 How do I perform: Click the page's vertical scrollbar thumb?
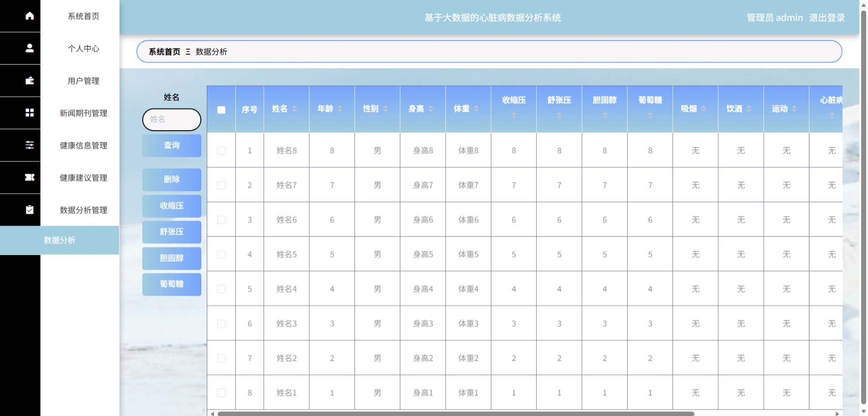[863, 207]
